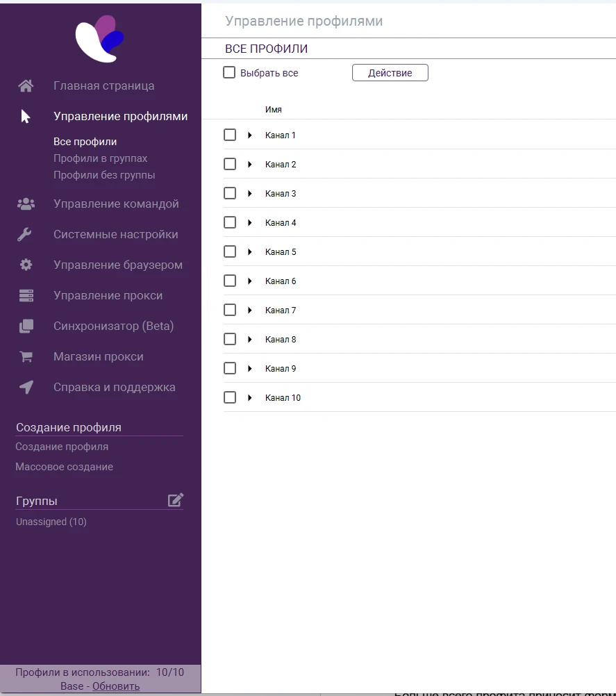The width and height of the screenshot is (616, 696).
Task: Open team management via people icon
Action: pyautogui.click(x=26, y=204)
